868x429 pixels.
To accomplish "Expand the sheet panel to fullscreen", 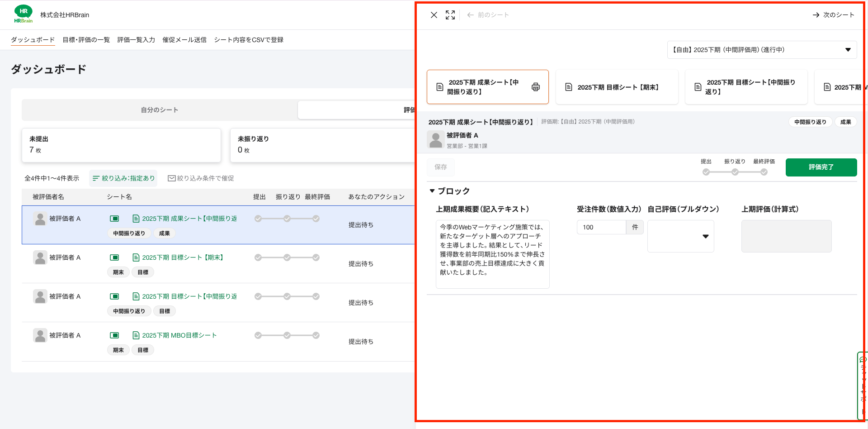I will 450,15.
